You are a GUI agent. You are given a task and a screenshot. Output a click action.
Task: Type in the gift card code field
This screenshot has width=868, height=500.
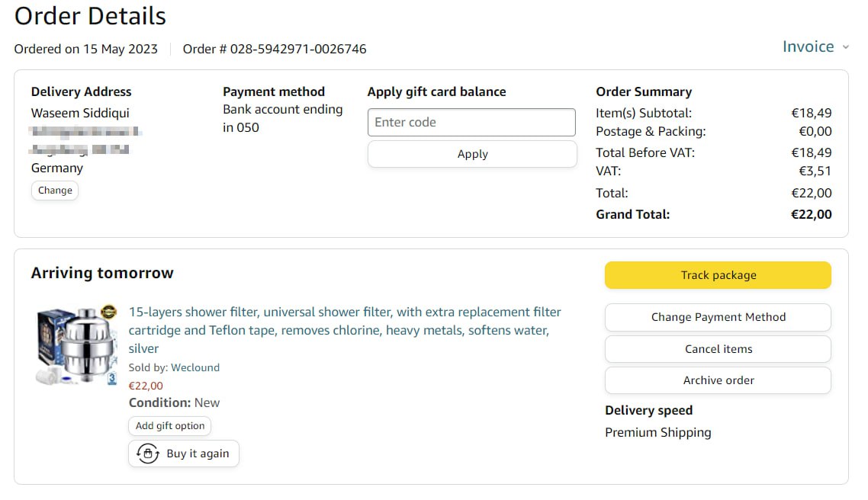pos(471,122)
